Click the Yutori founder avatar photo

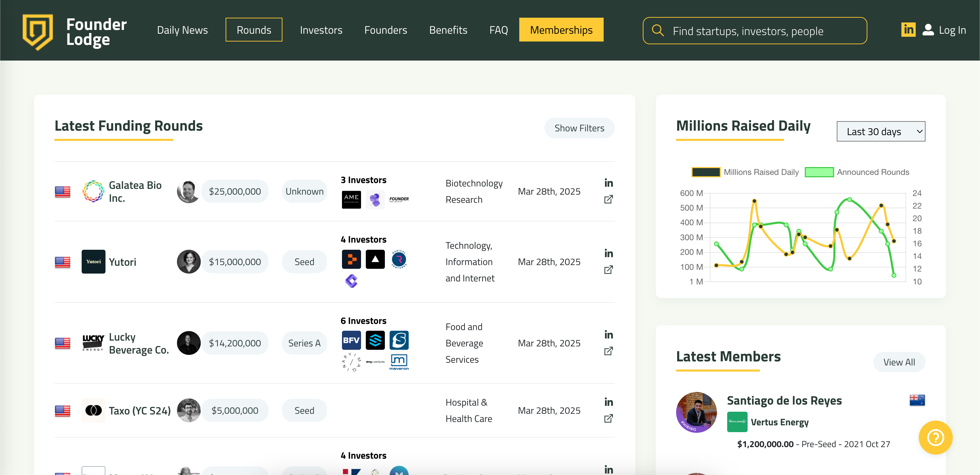coord(189,262)
